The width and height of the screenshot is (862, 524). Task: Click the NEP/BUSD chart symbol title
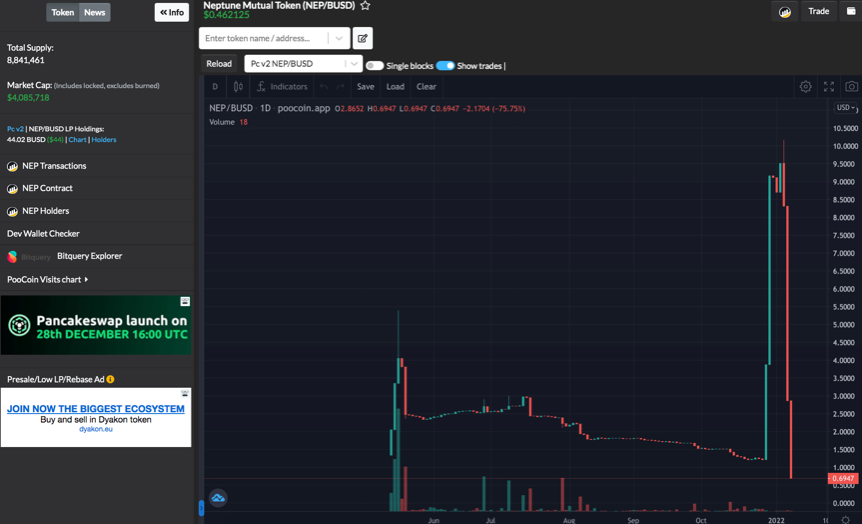pyautogui.click(x=231, y=108)
